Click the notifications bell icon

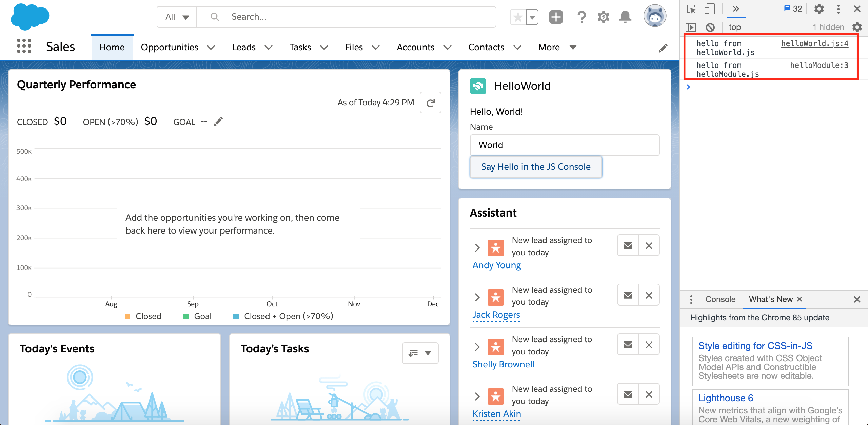point(625,16)
